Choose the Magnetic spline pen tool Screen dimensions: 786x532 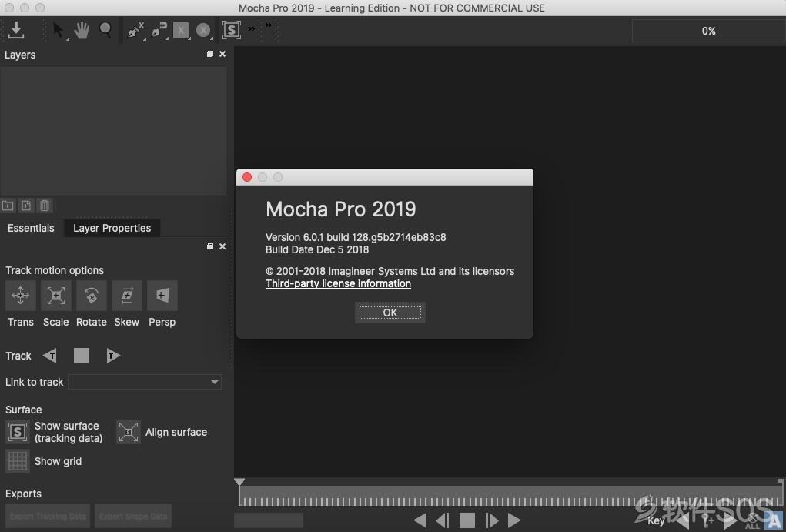click(159, 31)
